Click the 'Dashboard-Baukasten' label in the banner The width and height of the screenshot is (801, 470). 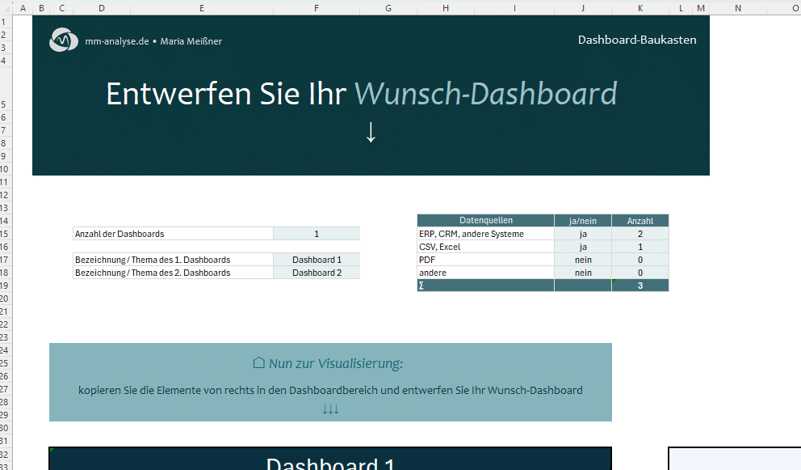point(637,40)
